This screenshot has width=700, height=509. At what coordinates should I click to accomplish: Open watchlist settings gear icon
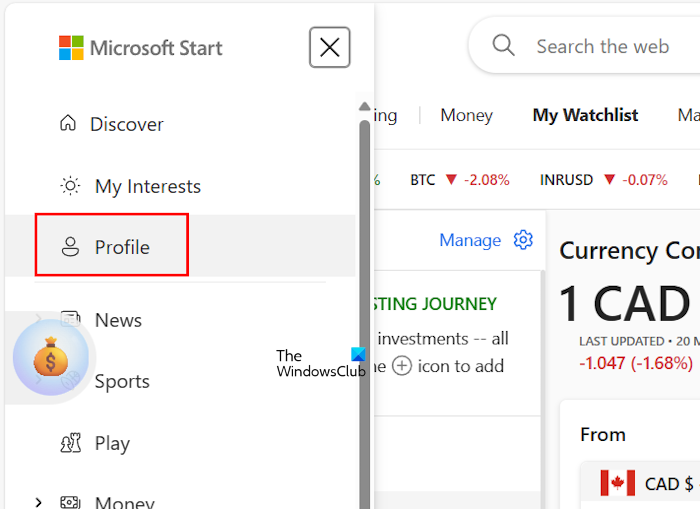click(x=523, y=240)
